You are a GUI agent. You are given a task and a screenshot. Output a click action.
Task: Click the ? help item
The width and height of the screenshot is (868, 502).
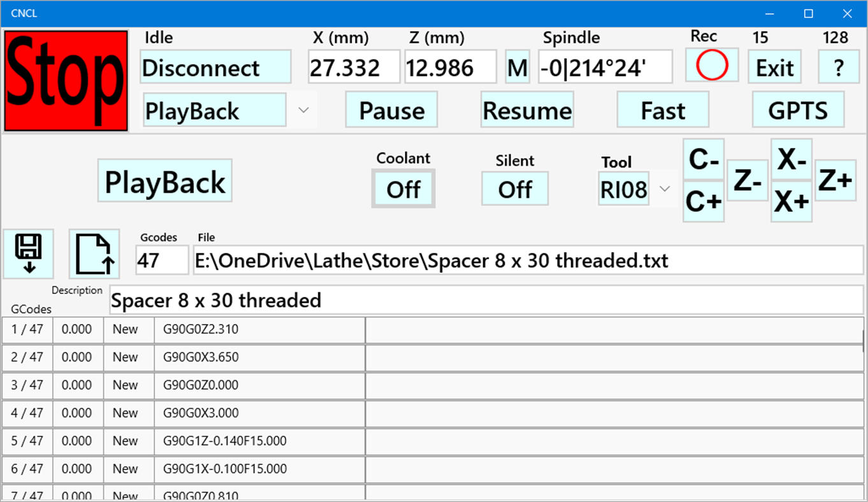click(x=839, y=66)
